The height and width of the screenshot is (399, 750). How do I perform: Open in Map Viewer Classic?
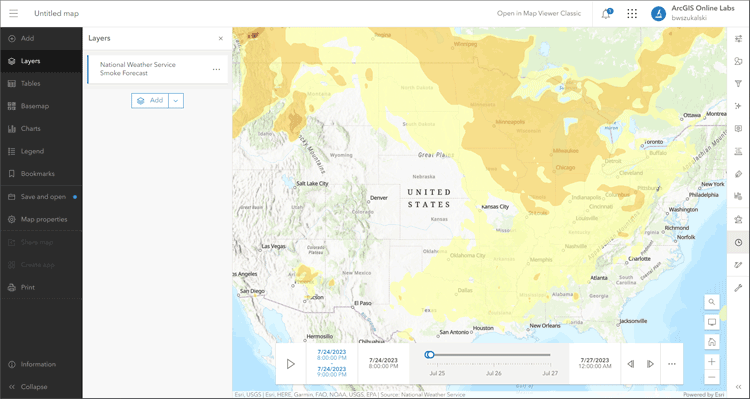coord(539,13)
